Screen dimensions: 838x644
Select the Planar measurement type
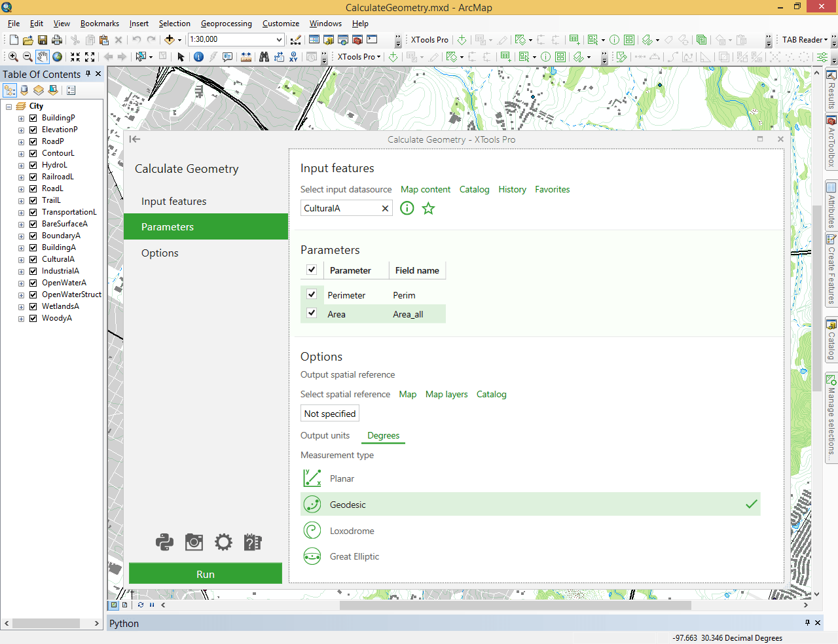pos(530,478)
